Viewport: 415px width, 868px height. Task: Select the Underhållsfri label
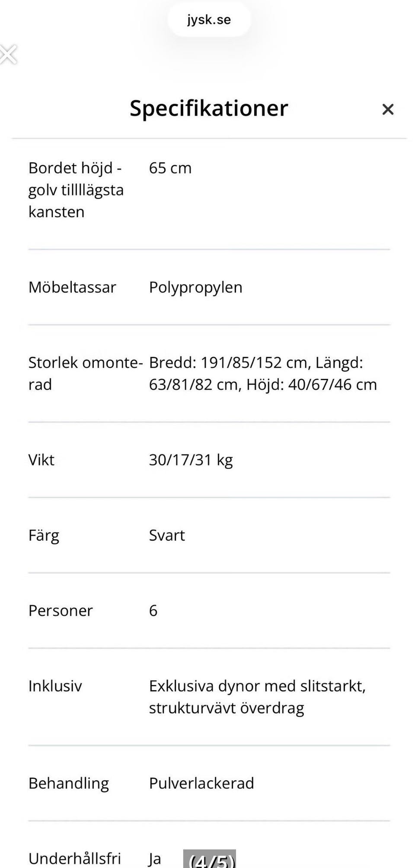pos(74,858)
